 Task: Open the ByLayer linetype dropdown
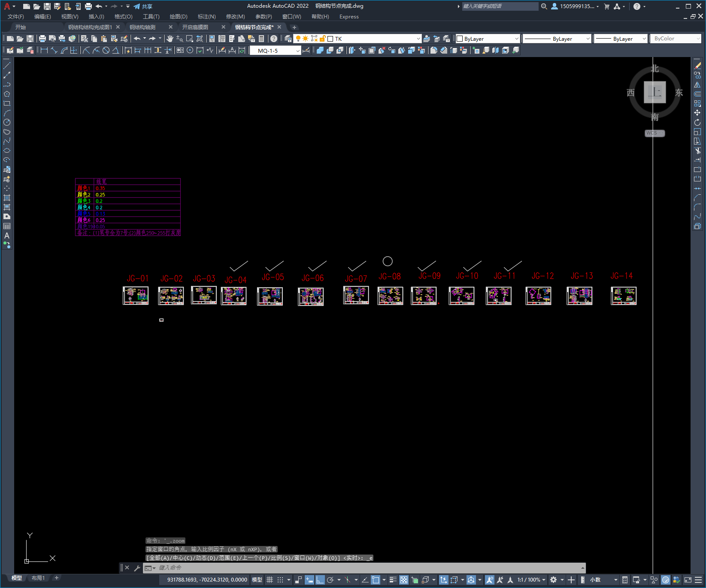tap(588, 39)
